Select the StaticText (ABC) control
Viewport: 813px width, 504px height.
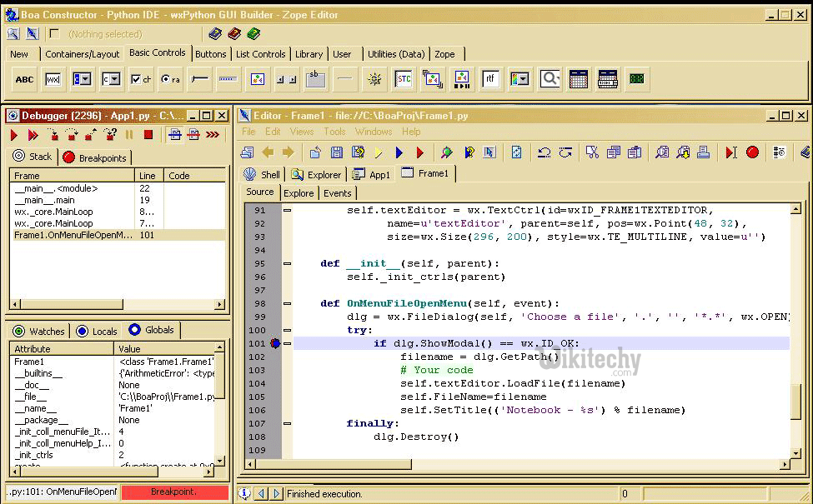click(23, 79)
